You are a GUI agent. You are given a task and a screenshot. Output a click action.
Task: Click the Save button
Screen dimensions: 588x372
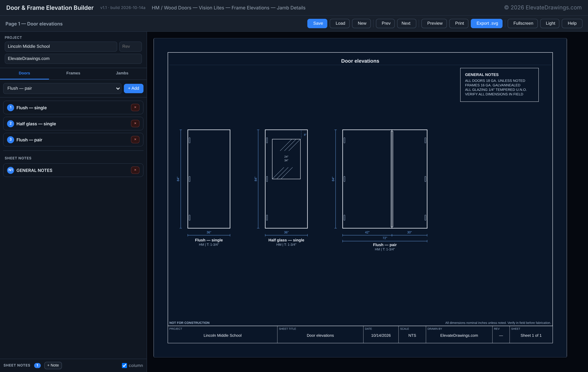(x=317, y=23)
